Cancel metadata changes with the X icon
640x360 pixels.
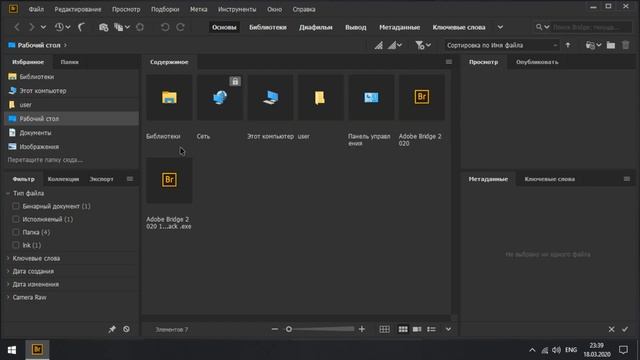tap(611, 329)
